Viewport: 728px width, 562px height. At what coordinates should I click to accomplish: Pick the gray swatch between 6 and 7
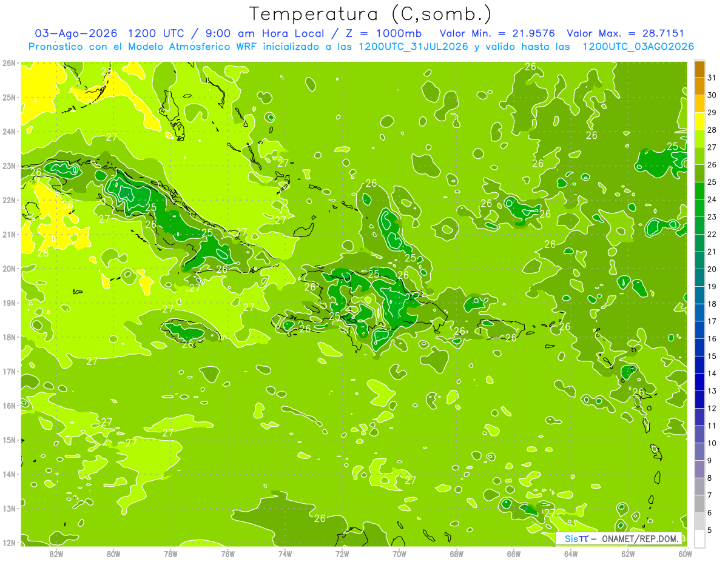pyautogui.click(x=699, y=504)
